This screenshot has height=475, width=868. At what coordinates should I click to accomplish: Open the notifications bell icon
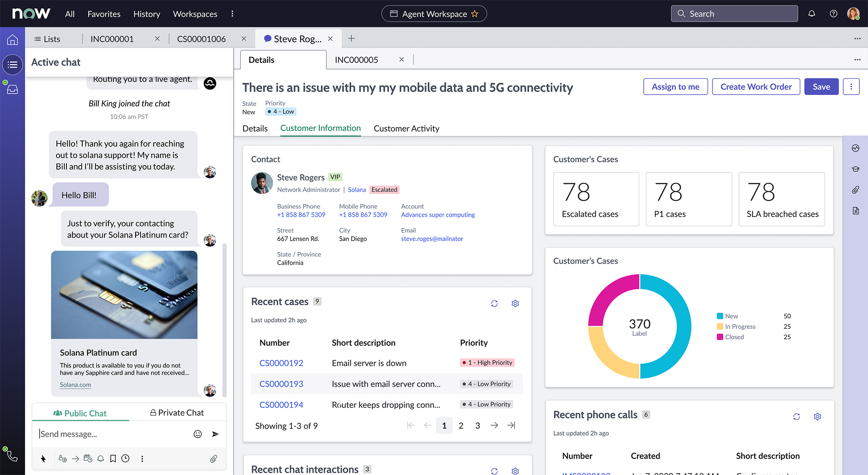(x=811, y=14)
